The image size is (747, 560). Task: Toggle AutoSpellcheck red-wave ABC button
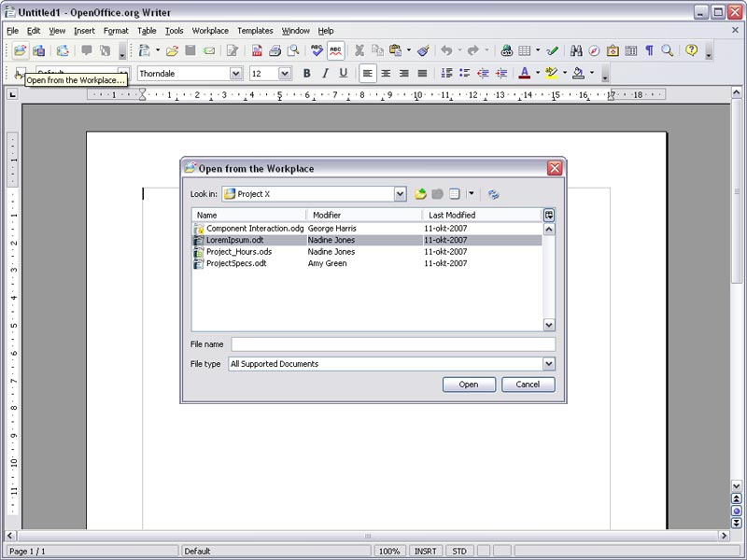336,50
